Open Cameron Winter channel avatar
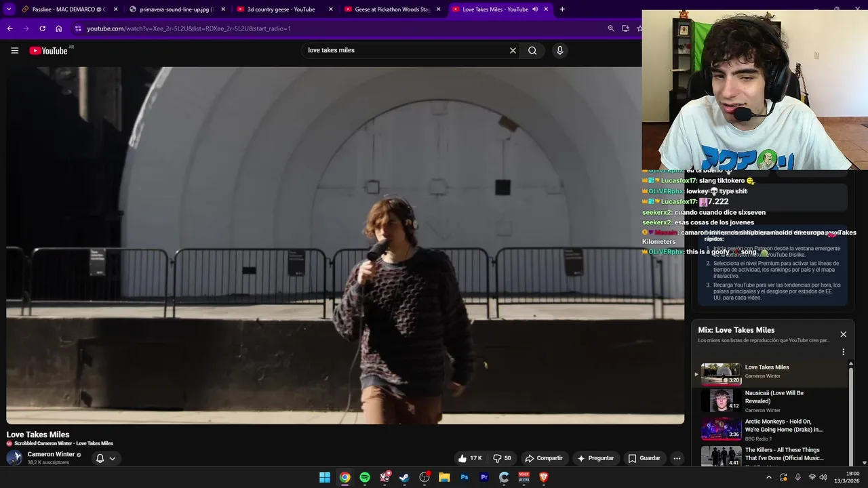The width and height of the screenshot is (868, 488). click(14, 457)
